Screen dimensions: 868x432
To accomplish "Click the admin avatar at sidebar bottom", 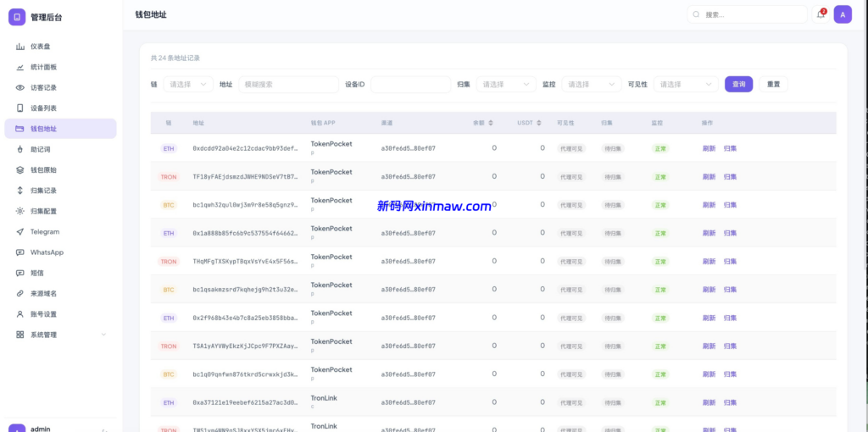I will [x=17, y=428].
